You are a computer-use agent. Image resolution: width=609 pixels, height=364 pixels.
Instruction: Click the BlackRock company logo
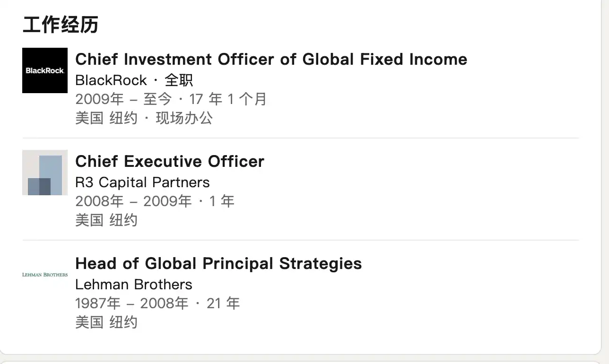point(45,70)
